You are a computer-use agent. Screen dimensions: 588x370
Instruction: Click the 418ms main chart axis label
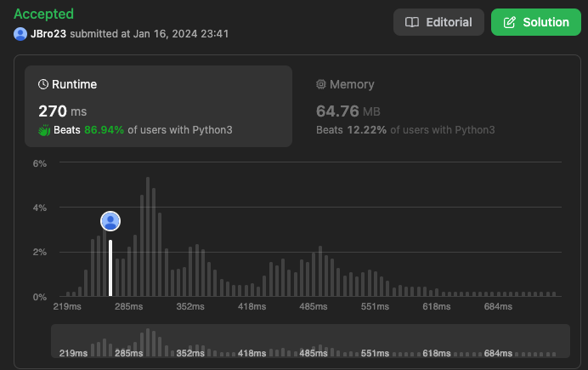coord(252,306)
